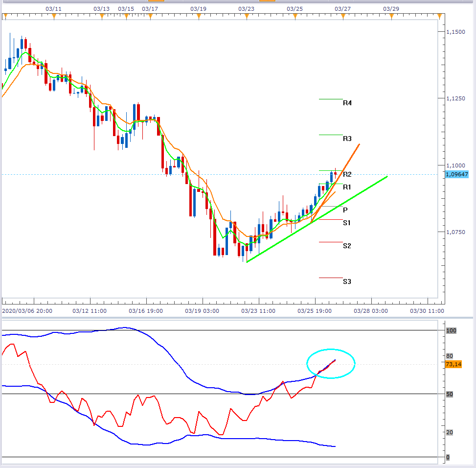Click the 100 level on indicator scale
Screen dimensions: 476x468
(451, 330)
